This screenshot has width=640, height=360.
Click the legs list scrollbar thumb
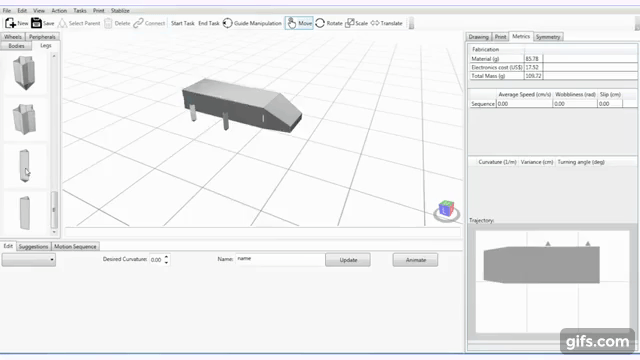[x=54, y=210]
